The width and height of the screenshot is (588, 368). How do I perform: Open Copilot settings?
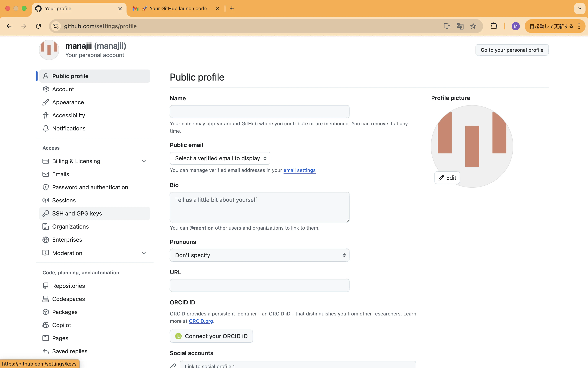(x=95, y=325)
